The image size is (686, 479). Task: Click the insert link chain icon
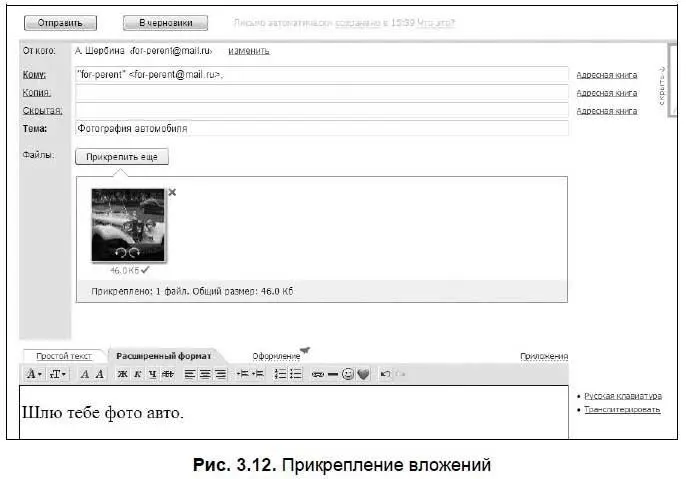(x=317, y=374)
